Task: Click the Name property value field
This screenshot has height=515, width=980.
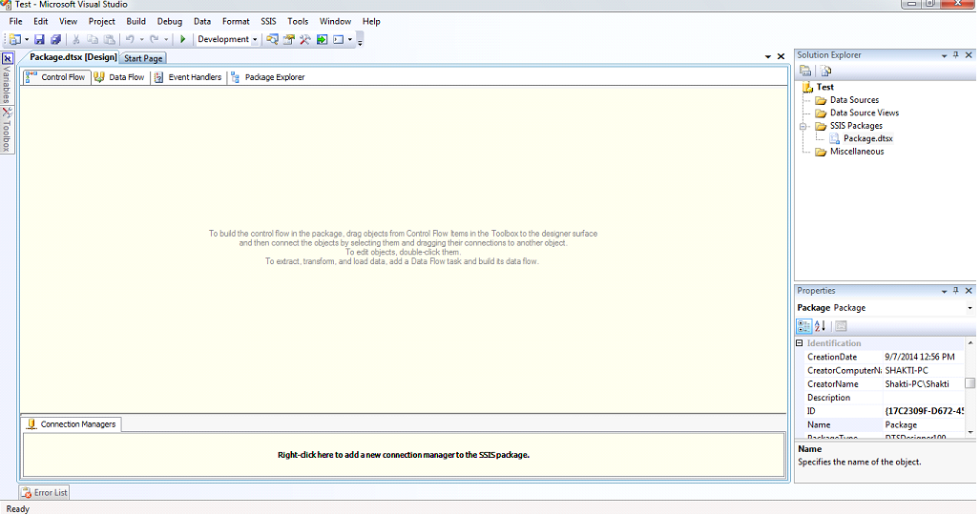Action: tap(924, 425)
